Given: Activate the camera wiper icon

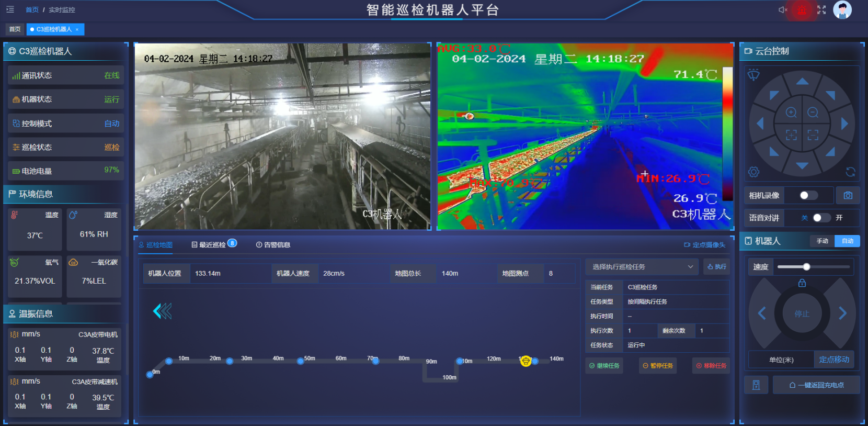Looking at the screenshot, I should [x=753, y=75].
